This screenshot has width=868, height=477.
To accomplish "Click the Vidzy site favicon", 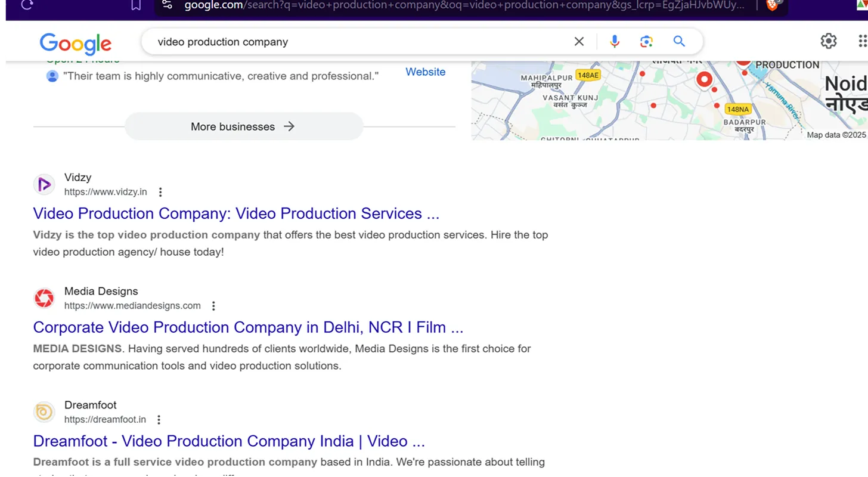I will (x=44, y=184).
